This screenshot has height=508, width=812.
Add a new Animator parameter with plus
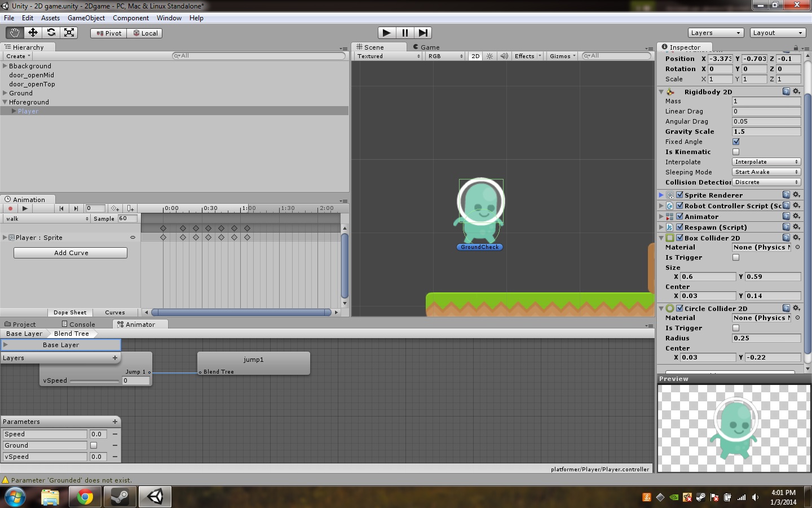point(115,422)
